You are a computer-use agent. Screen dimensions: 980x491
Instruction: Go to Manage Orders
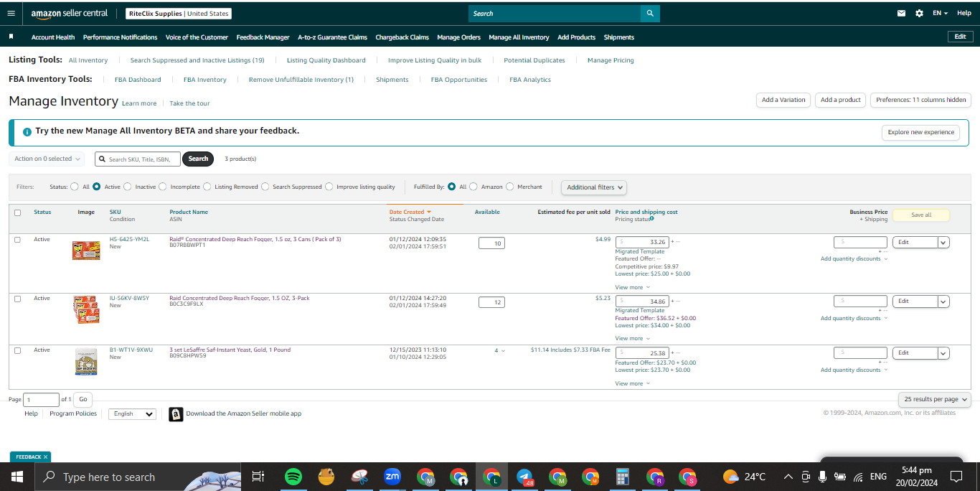[458, 37]
